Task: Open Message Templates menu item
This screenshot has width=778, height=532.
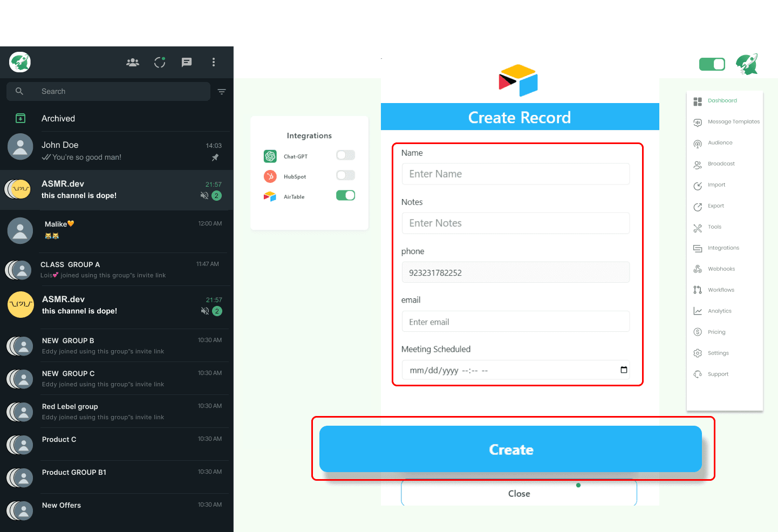Action: pyautogui.click(x=734, y=122)
